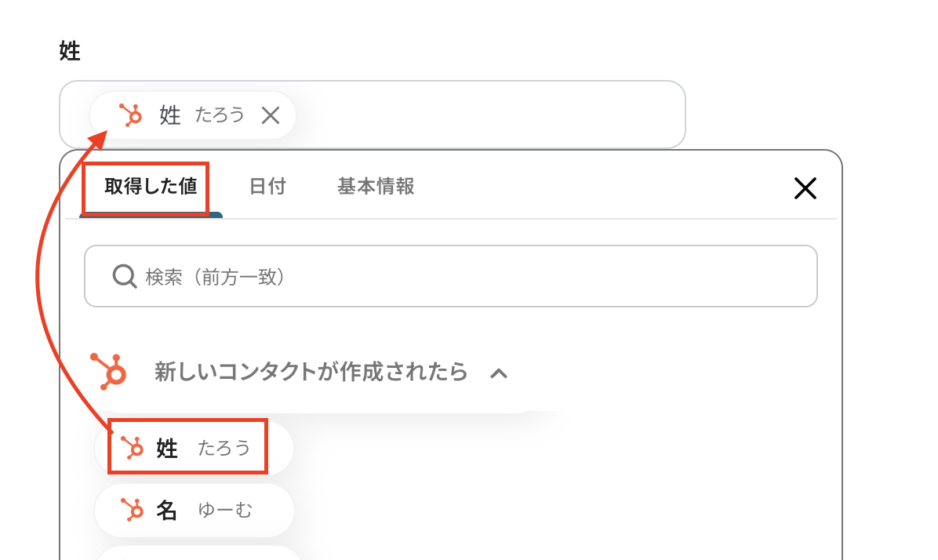Click the HubSpot icon in the 姓 list option

pyautogui.click(x=132, y=448)
